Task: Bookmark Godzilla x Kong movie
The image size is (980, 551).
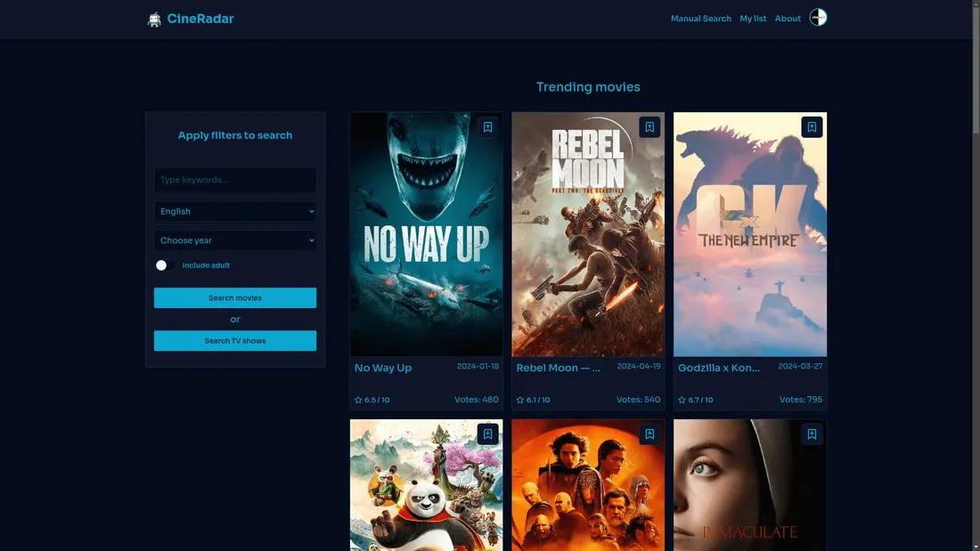Action: 812,127
